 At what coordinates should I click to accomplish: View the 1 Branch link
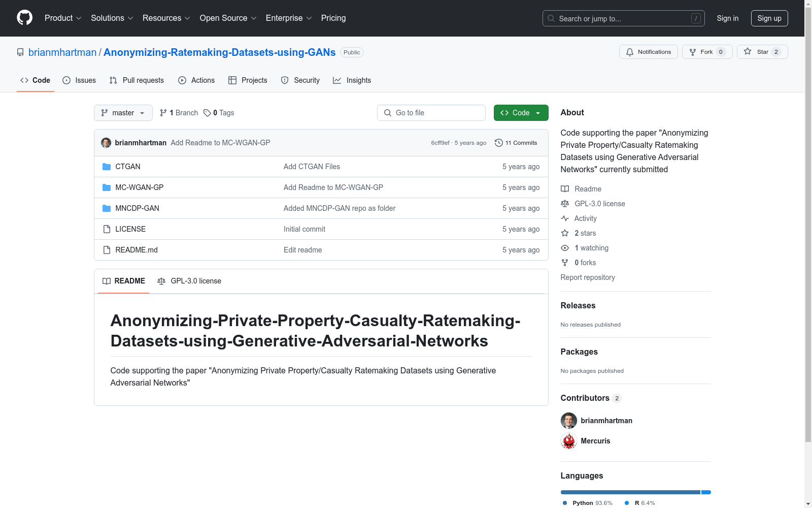(x=179, y=113)
